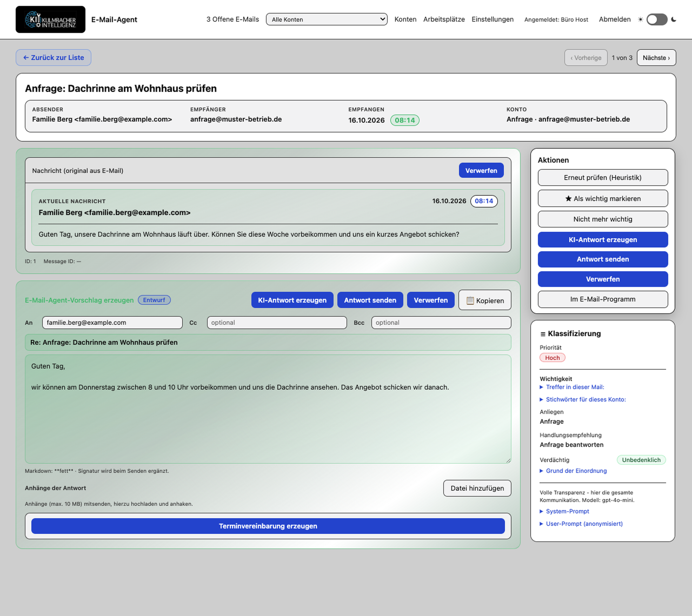The width and height of the screenshot is (692, 616).
Task: Click the Hoch priority badge
Action: click(x=552, y=358)
